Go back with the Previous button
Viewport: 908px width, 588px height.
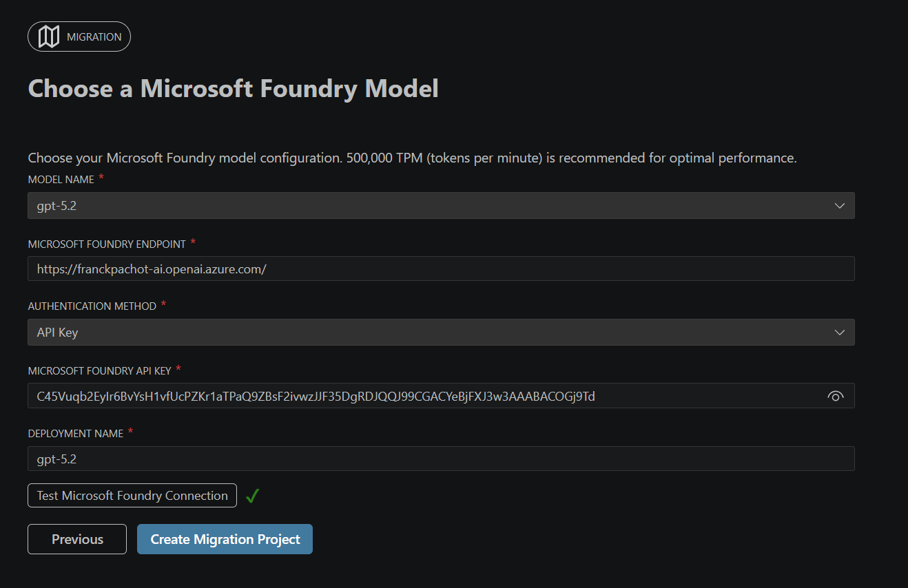coord(77,539)
